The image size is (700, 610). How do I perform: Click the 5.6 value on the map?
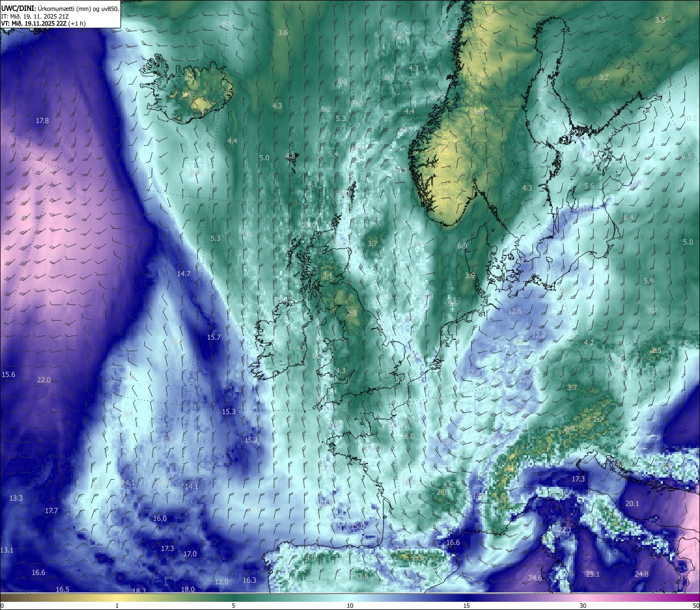tap(589, 186)
